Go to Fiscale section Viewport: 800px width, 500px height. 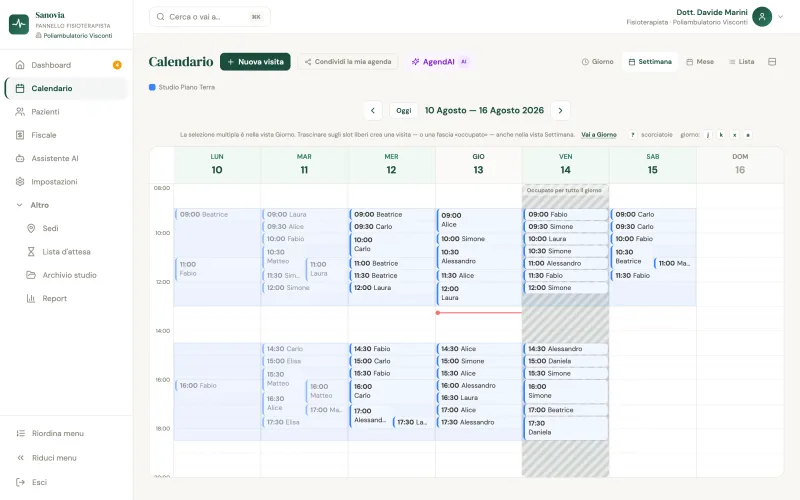[66, 135]
